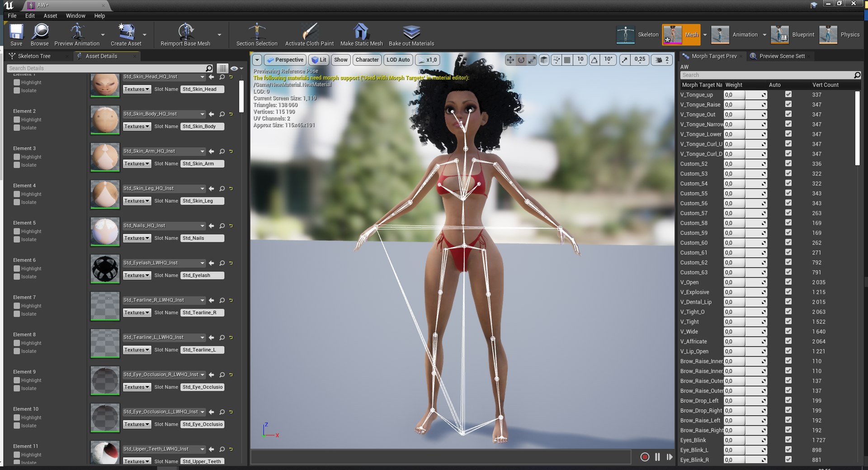Viewport: 868px width, 470px height.
Task: Switch to Skeleton Tree tab
Action: point(34,56)
